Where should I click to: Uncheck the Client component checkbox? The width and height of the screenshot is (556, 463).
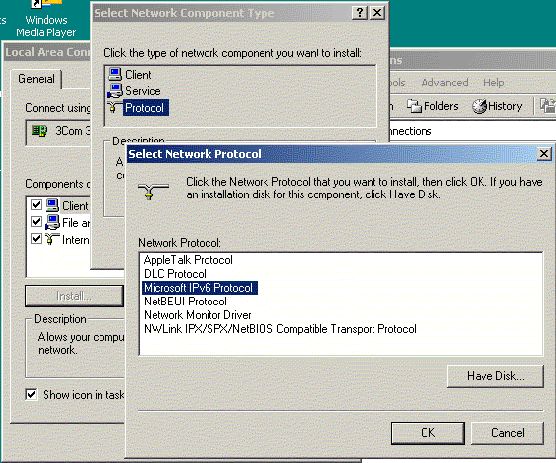(x=36, y=205)
